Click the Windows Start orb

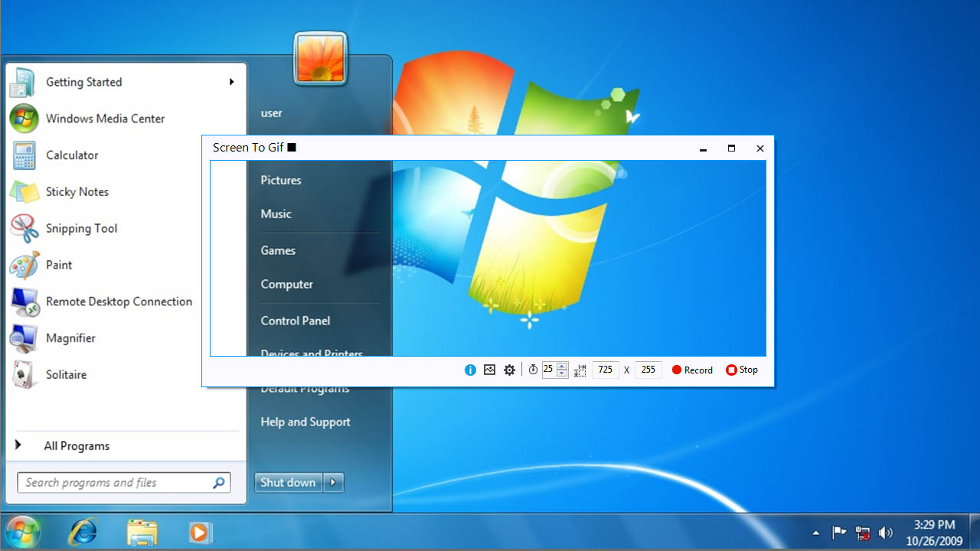tap(22, 532)
